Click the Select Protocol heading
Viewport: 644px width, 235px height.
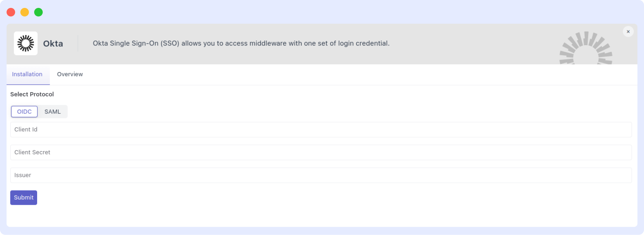[32, 94]
